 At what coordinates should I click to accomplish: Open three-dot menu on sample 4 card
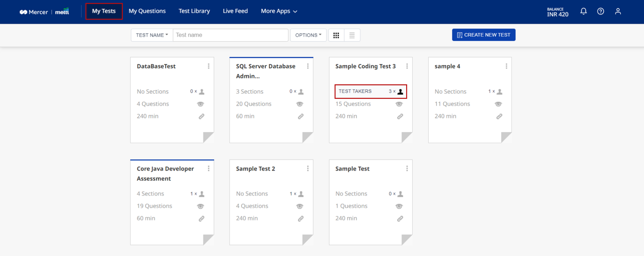click(x=506, y=66)
